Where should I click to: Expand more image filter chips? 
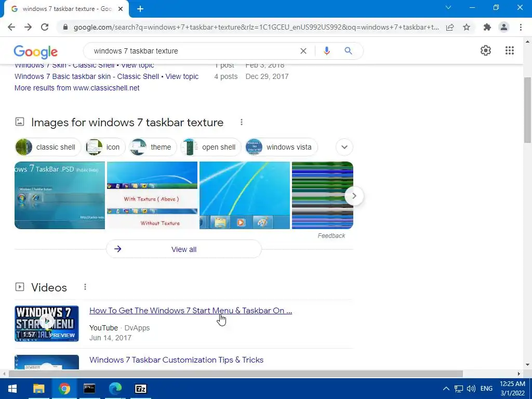click(x=344, y=147)
